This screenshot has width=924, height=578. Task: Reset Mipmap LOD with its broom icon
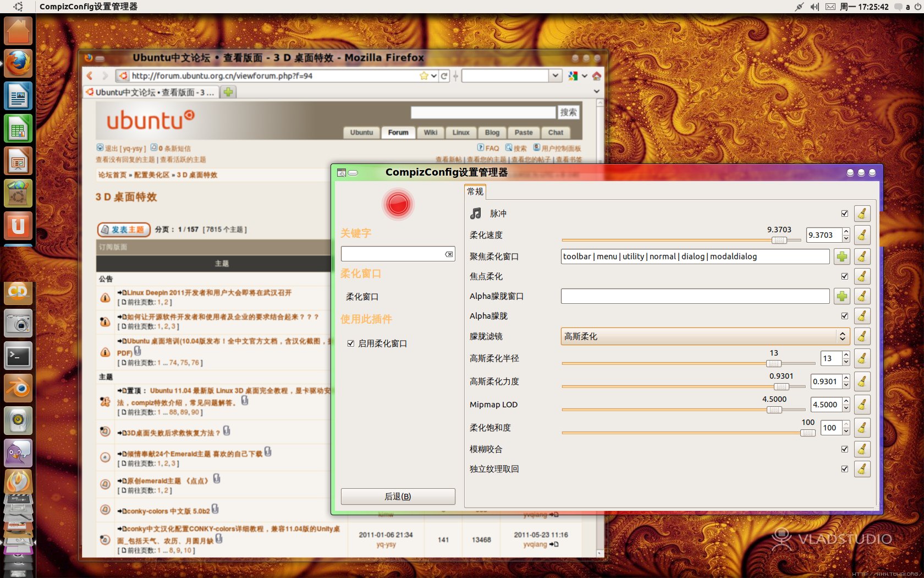coord(862,405)
